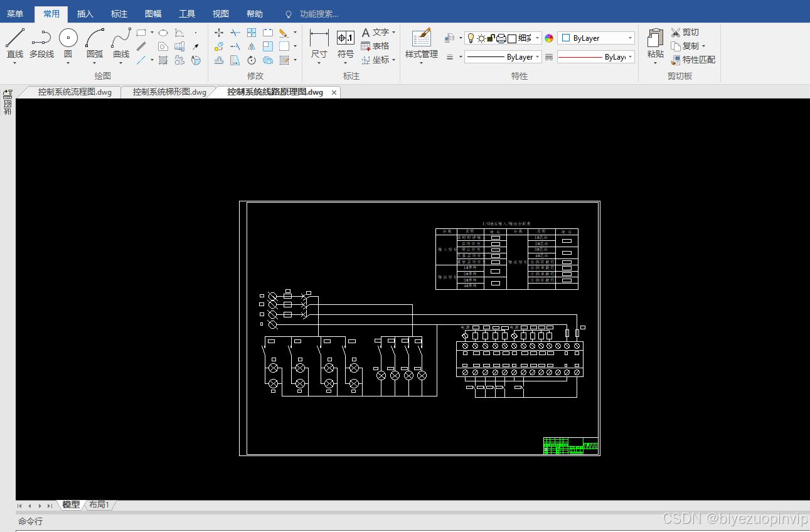Image resolution: width=810 pixels, height=532 pixels.
Task: Click the mirror icon in 修改 group
Action: pyautogui.click(x=252, y=46)
